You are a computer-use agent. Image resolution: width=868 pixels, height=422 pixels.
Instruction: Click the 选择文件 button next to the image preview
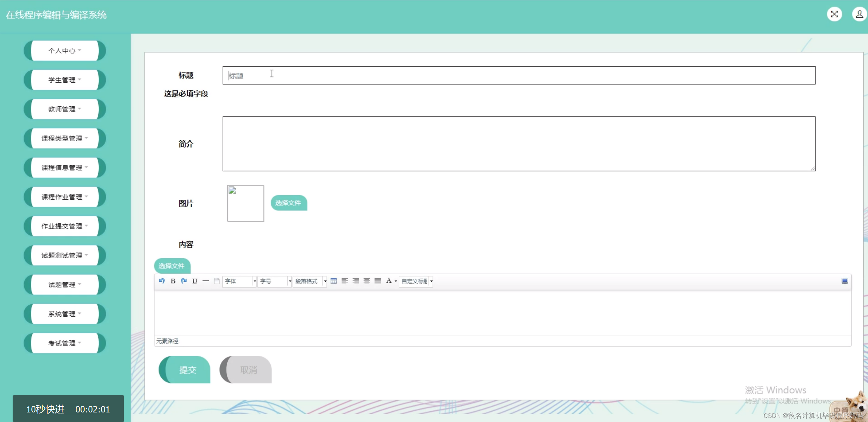coord(288,203)
